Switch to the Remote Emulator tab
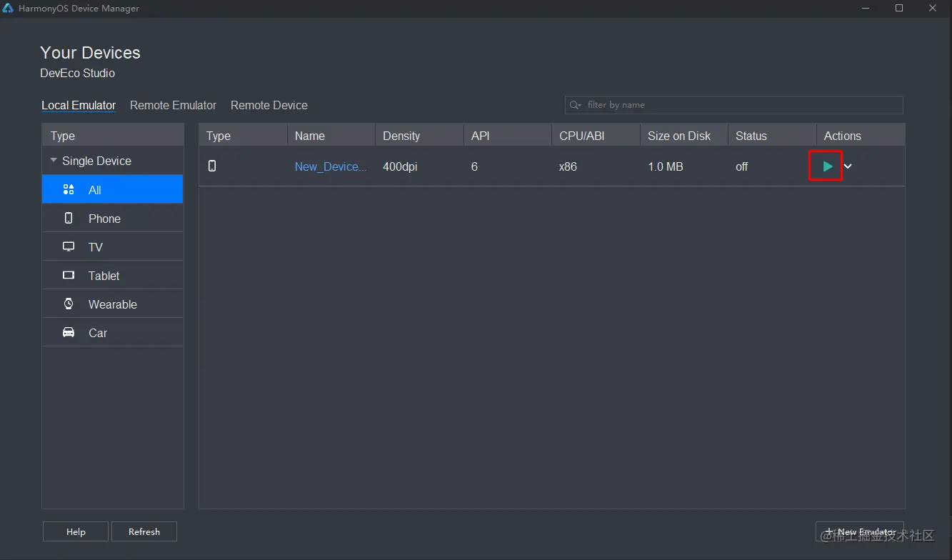Viewport: 952px width, 560px height. coord(173,105)
